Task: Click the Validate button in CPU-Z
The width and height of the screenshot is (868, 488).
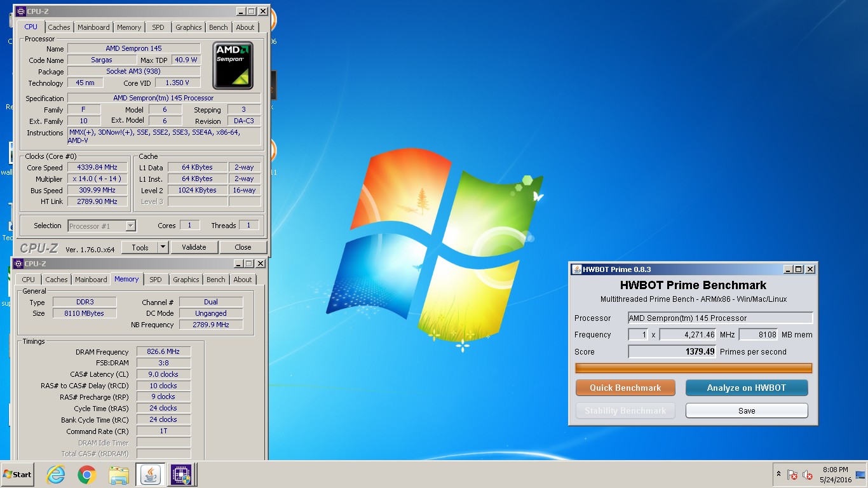Action: click(x=194, y=247)
